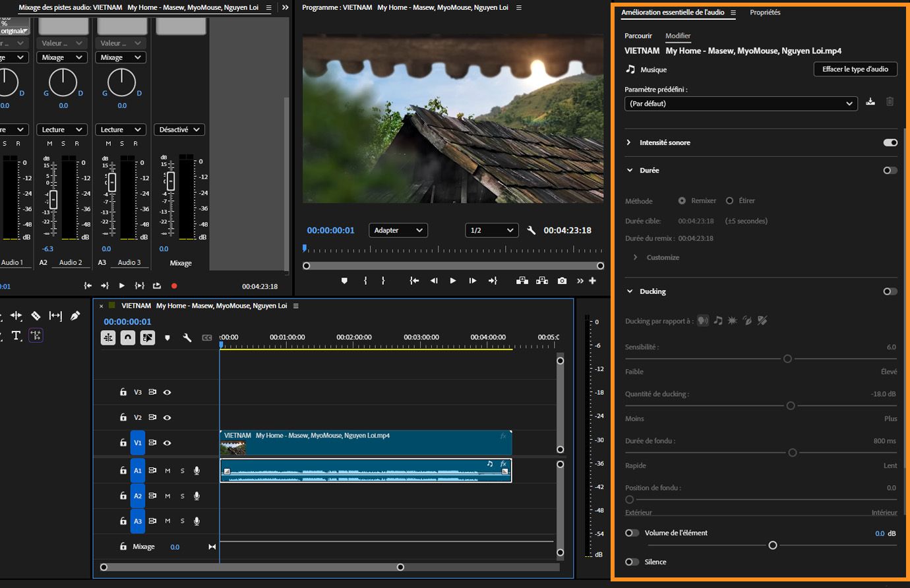Click the dialogue icon next to Ducking par rapport à
Image resolution: width=910 pixels, height=588 pixels.
703,320
